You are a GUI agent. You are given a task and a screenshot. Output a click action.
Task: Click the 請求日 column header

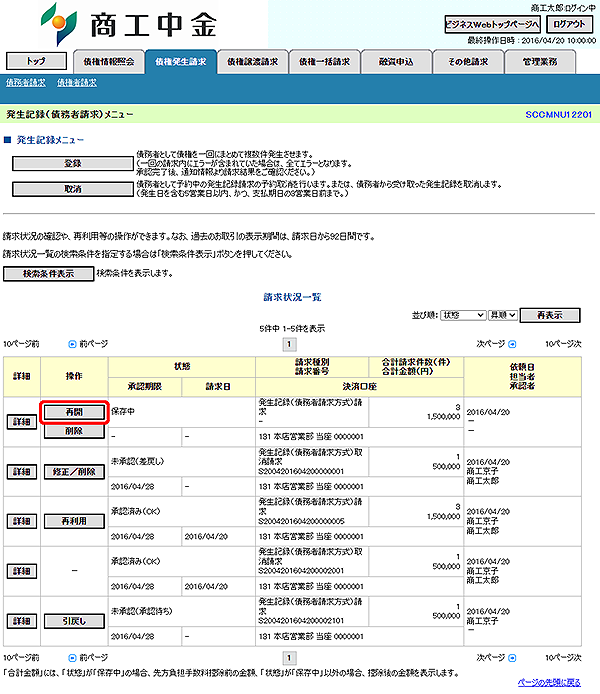(x=218, y=387)
